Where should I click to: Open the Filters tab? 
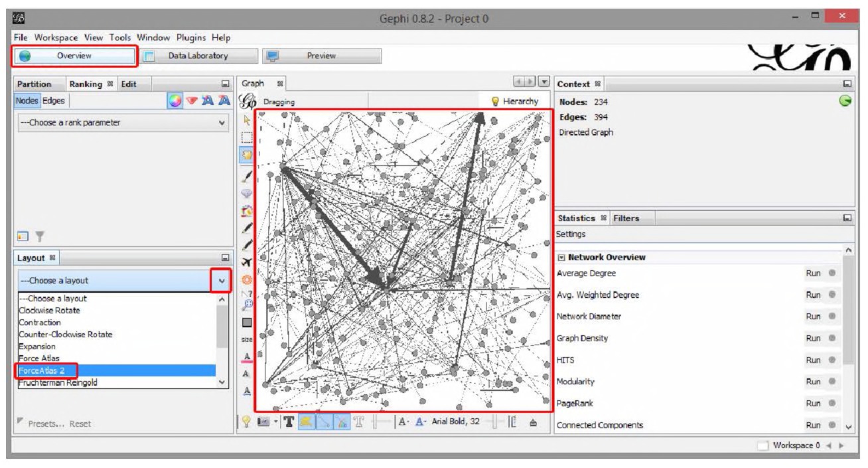pos(625,218)
